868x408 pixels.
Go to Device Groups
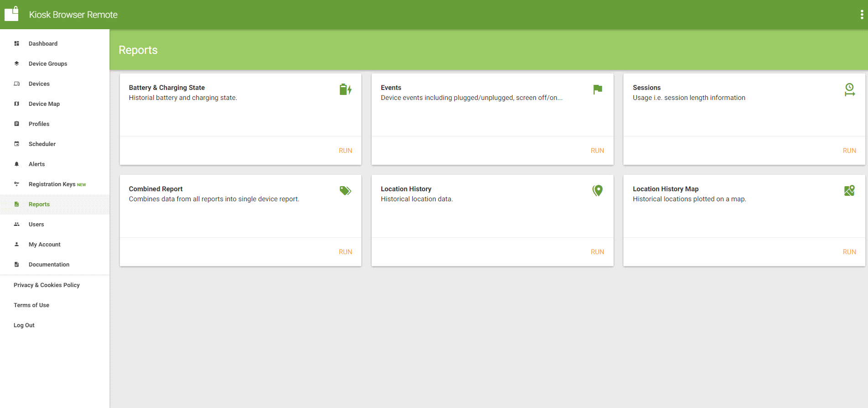pos(55,63)
